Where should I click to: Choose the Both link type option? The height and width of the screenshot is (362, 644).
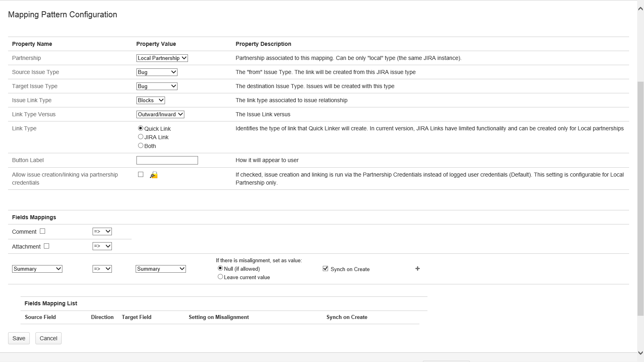(140, 146)
